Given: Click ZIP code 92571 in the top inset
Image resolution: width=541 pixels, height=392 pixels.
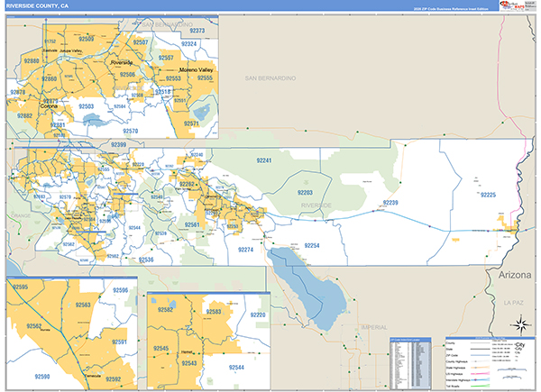Looking at the screenshot, I should (x=191, y=123).
